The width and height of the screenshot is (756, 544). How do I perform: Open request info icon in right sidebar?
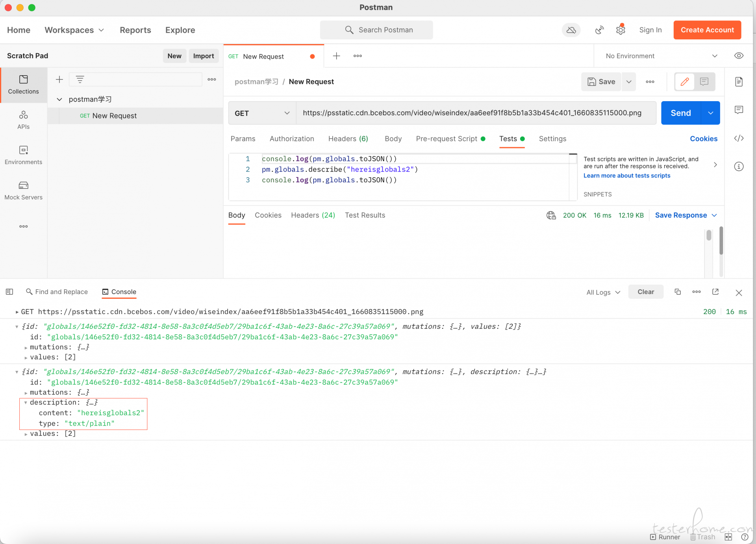(739, 167)
